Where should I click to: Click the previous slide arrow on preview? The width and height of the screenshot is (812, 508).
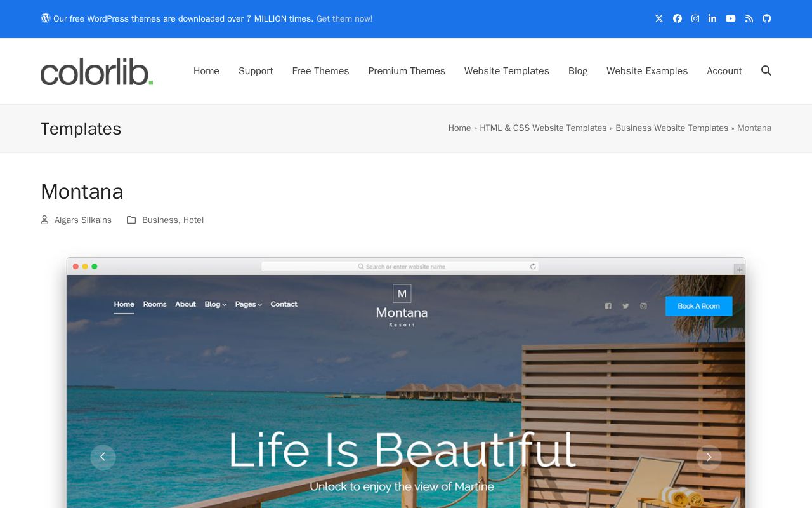click(103, 457)
